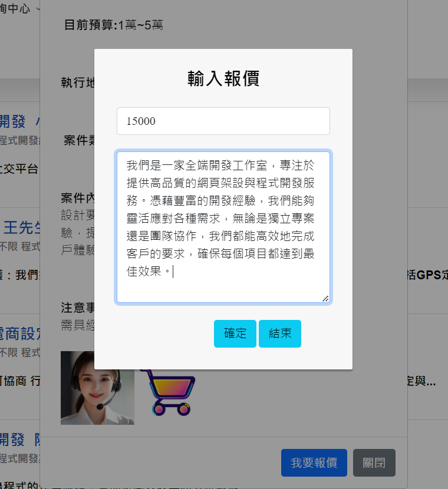Open the 王先生 listing title
448x489 pixels.
click(x=21, y=227)
